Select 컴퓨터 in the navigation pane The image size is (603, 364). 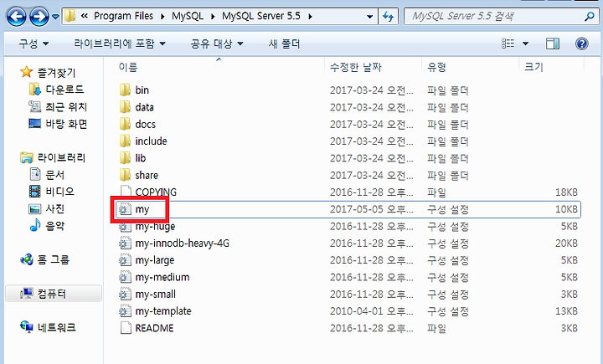tap(52, 294)
